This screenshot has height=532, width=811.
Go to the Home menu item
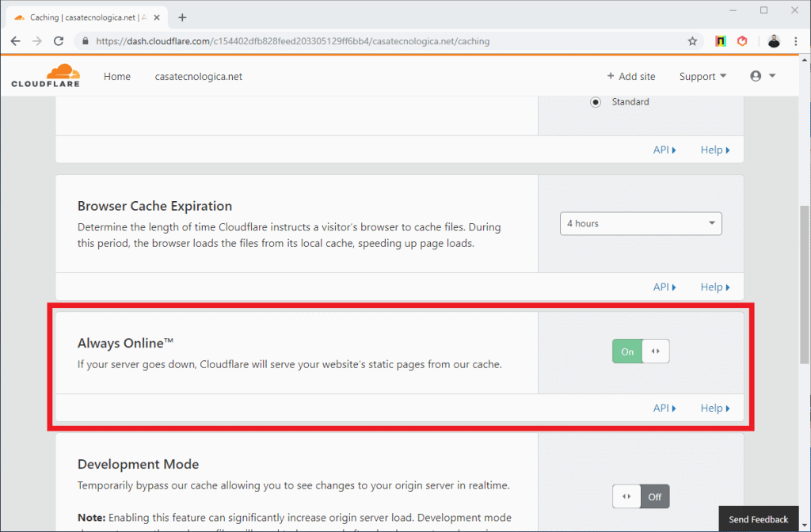[x=117, y=76]
